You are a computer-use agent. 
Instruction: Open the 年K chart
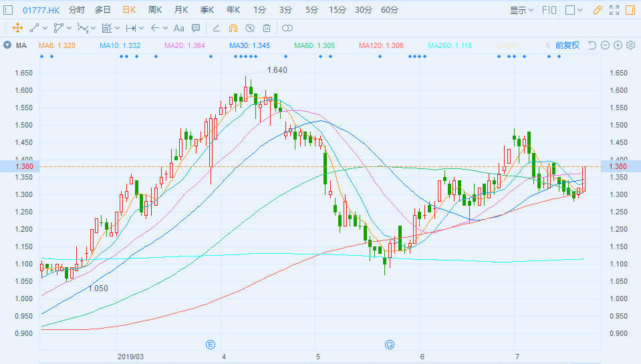pyautogui.click(x=233, y=10)
